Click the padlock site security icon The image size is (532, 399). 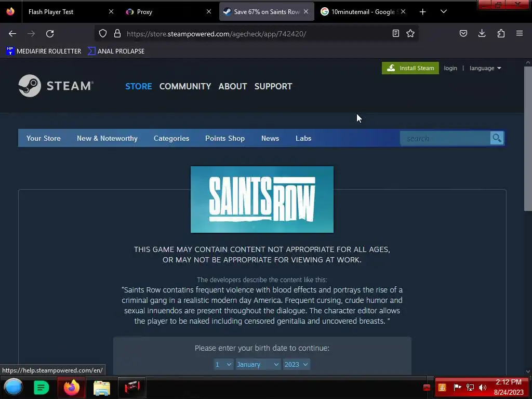[x=117, y=34]
